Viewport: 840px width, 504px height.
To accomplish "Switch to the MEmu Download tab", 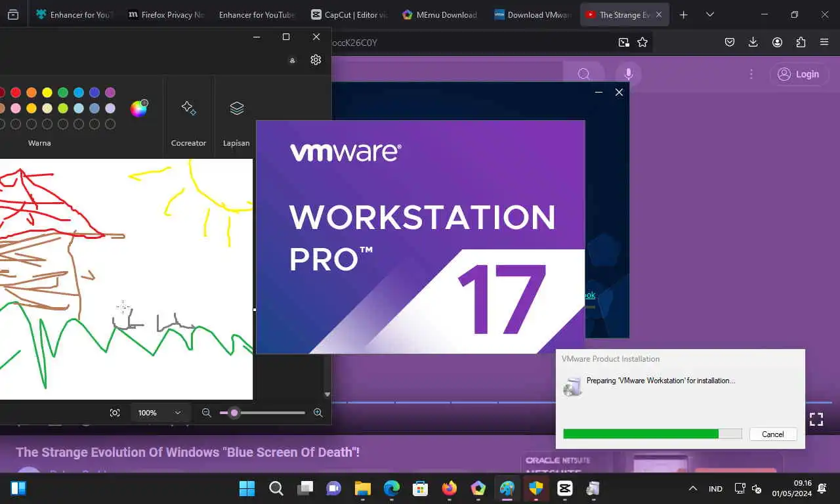I will point(440,14).
